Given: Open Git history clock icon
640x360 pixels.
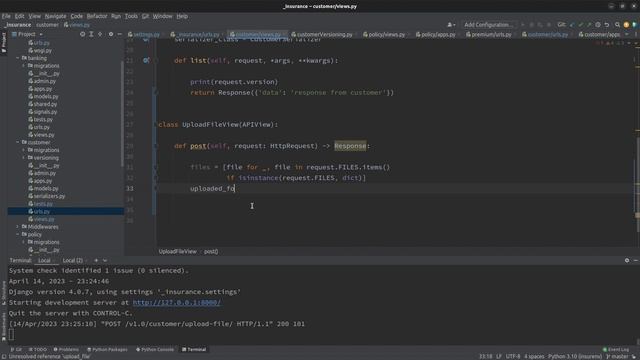Looking at the screenshot, I should 598,25.
